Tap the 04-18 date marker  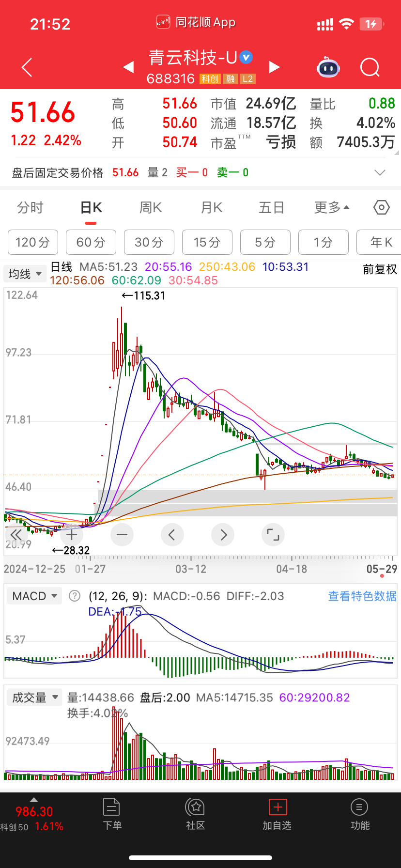pos(292,569)
